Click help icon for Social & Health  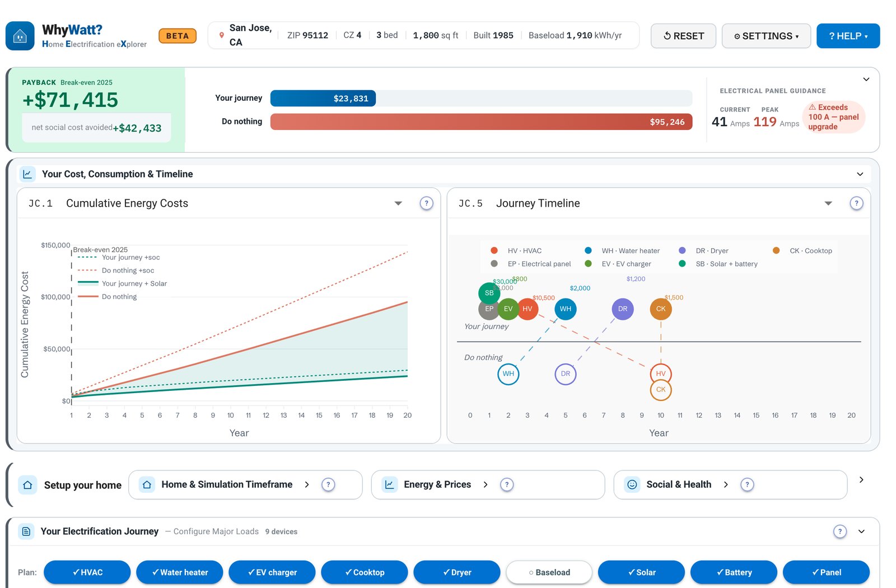(747, 484)
